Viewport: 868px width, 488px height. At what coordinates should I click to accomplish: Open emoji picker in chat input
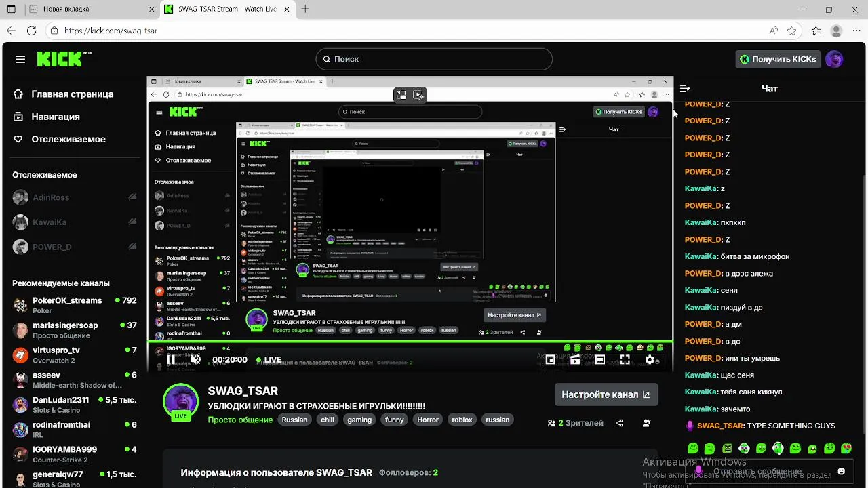tap(841, 471)
